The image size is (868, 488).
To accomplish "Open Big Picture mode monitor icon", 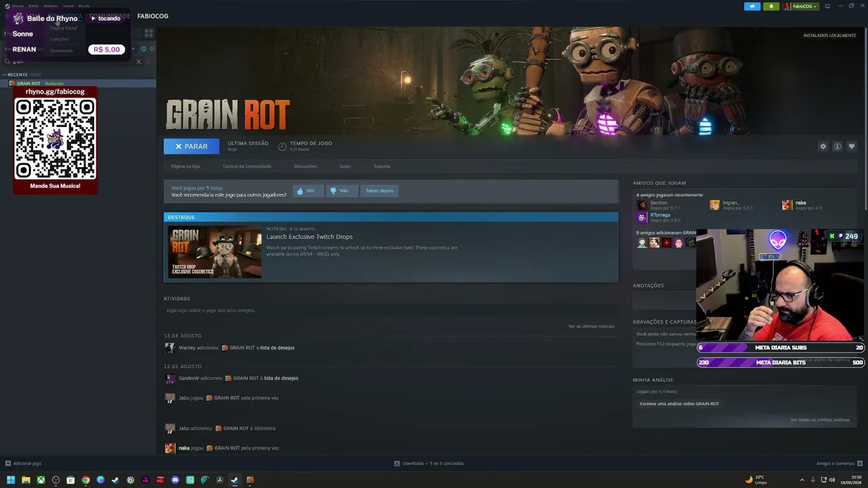I will (x=827, y=6).
